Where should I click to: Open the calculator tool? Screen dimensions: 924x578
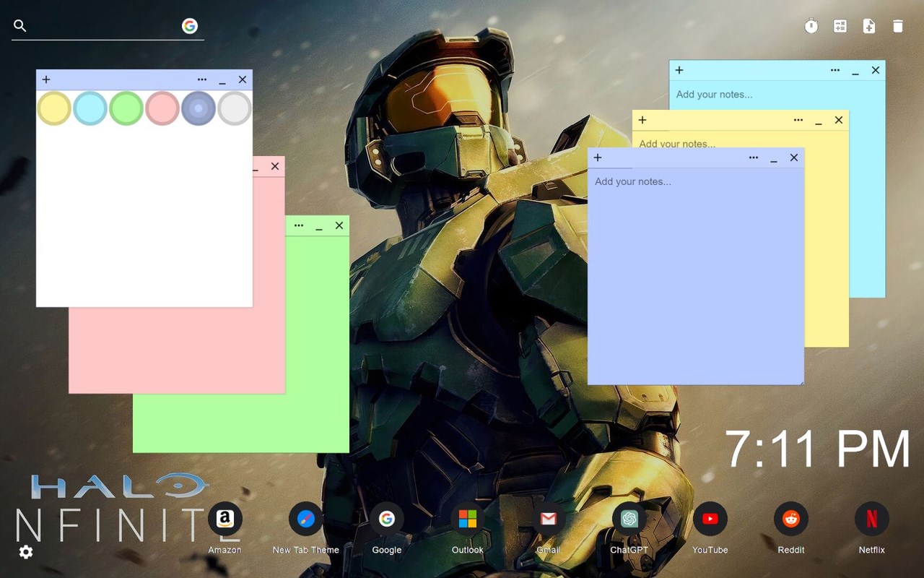click(840, 26)
